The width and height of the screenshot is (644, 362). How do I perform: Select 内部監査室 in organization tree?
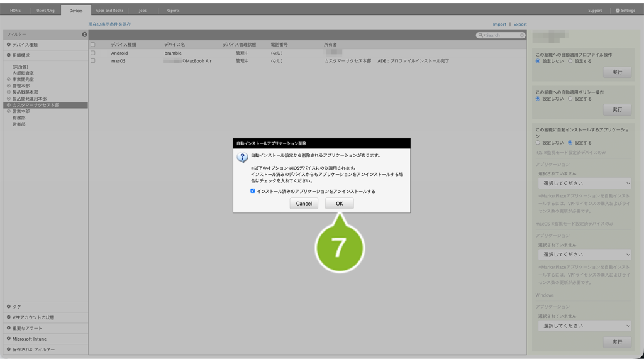pos(23,73)
